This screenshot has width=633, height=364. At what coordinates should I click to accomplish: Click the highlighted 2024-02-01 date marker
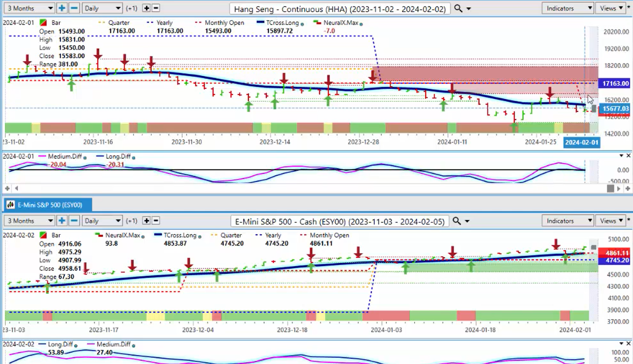coord(582,142)
